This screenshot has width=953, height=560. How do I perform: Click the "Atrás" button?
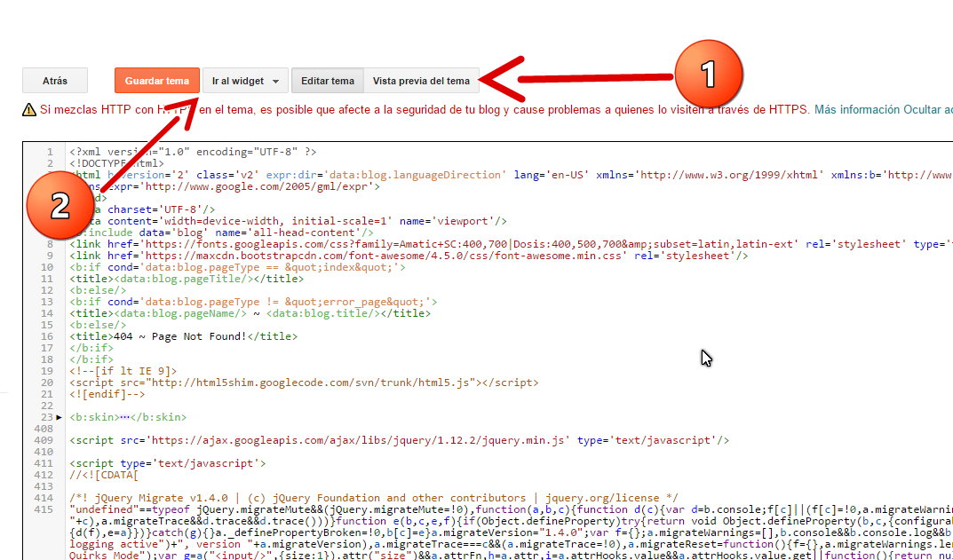54,80
